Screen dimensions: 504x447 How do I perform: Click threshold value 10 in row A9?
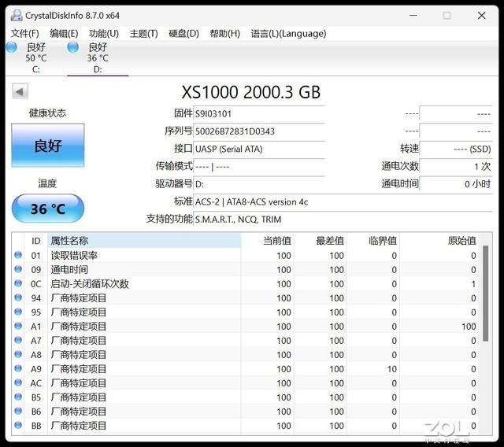point(392,369)
